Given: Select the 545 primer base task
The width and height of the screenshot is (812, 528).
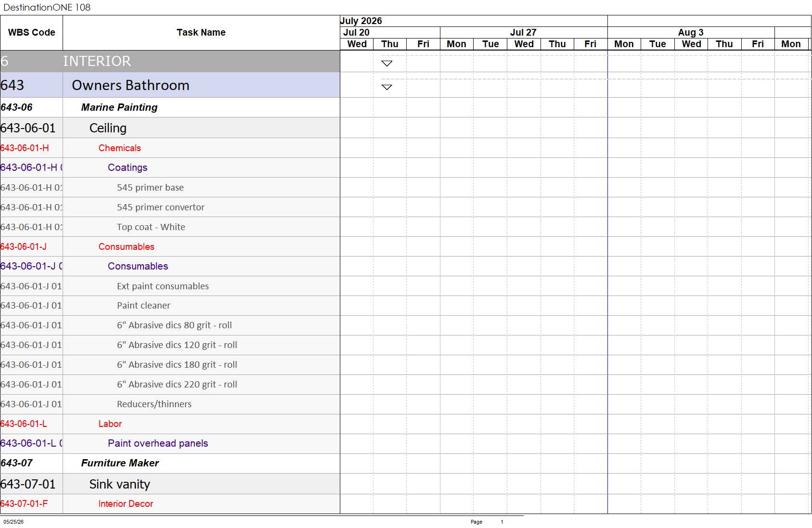Looking at the screenshot, I should [170, 187].
